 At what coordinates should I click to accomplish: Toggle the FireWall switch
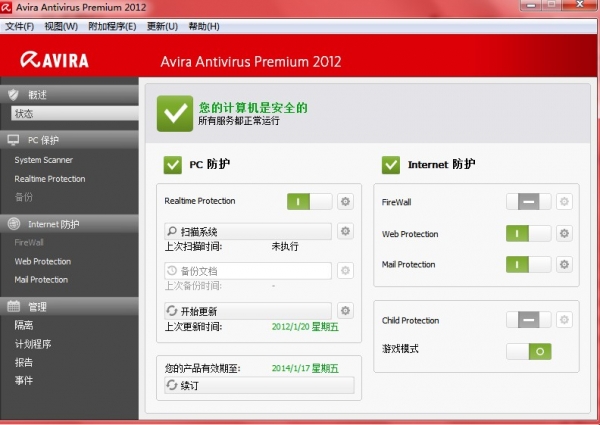[528, 202]
